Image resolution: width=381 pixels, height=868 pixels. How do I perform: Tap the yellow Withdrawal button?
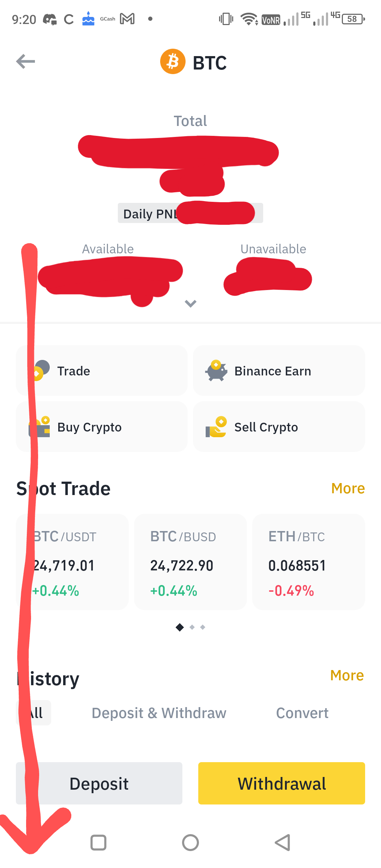click(282, 783)
